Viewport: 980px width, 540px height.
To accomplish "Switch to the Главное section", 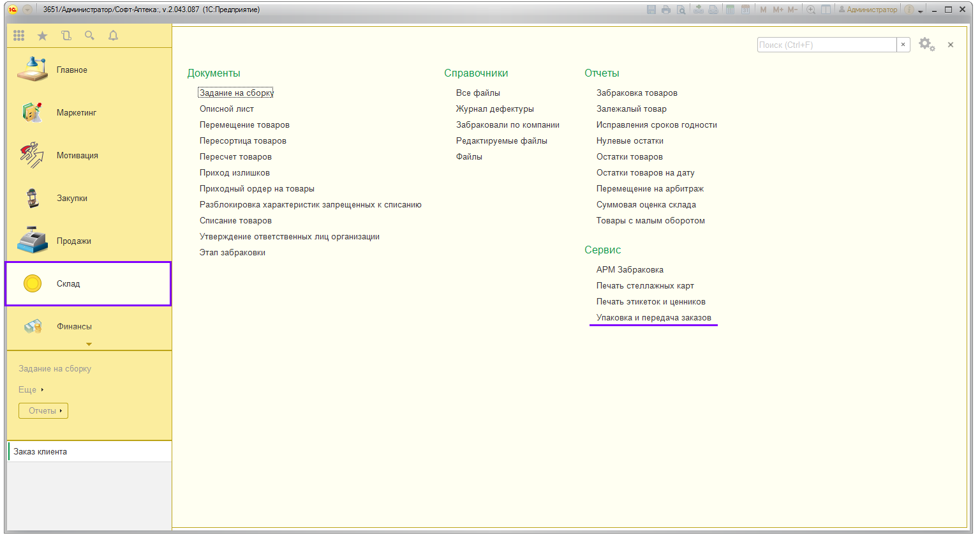I will click(71, 70).
